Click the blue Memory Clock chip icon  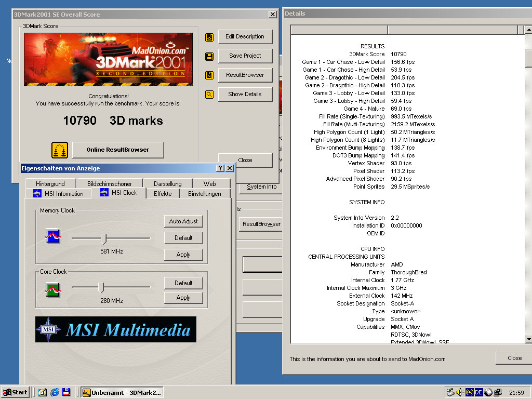(53, 236)
